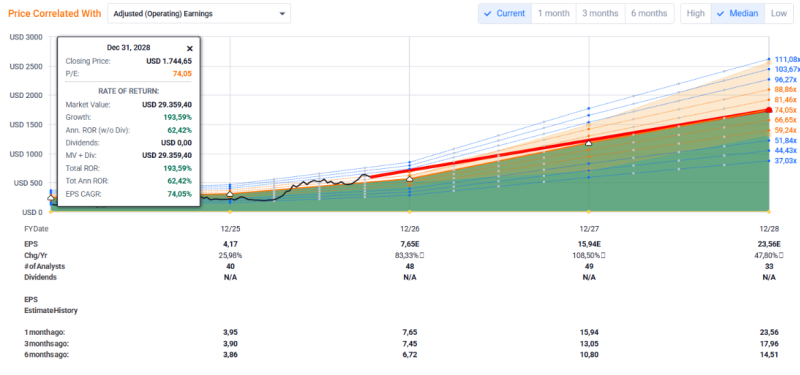
Task: Click the info icon beside 108,50% change
Action: [x=604, y=255]
